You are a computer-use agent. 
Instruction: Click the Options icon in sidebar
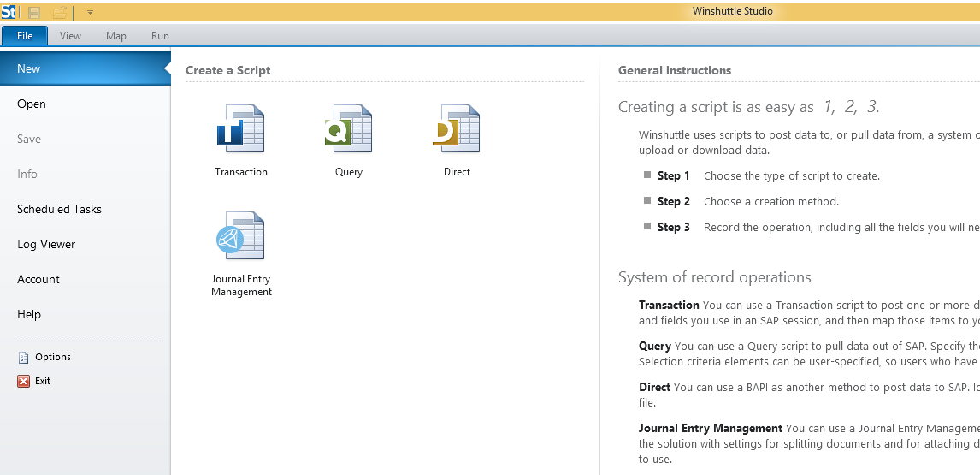(x=24, y=358)
